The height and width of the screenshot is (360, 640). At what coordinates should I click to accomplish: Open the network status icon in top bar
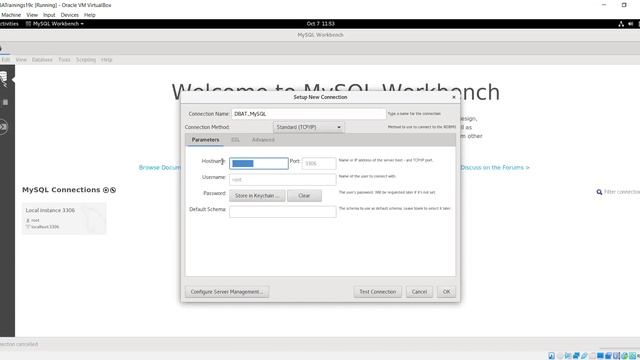[621, 24]
